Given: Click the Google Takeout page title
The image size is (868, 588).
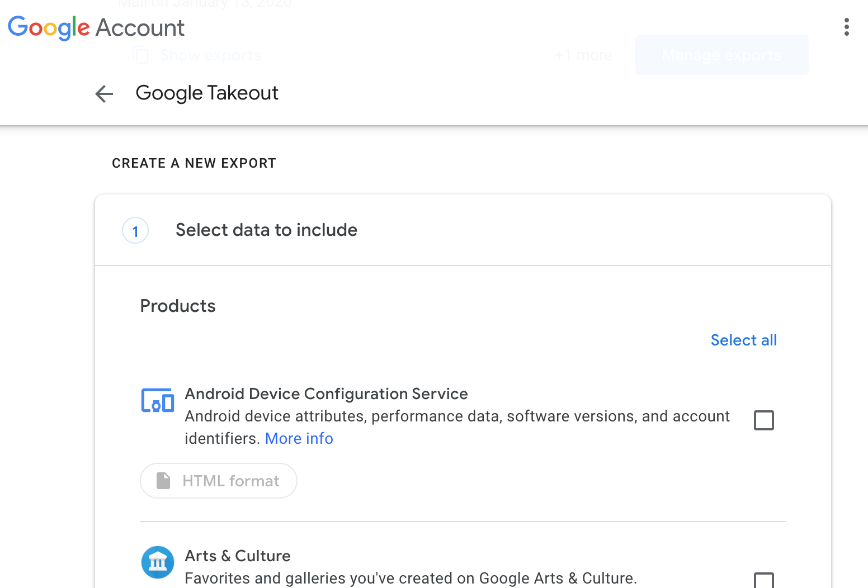Looking at the screenshot, I should click(x=207, y=93).
